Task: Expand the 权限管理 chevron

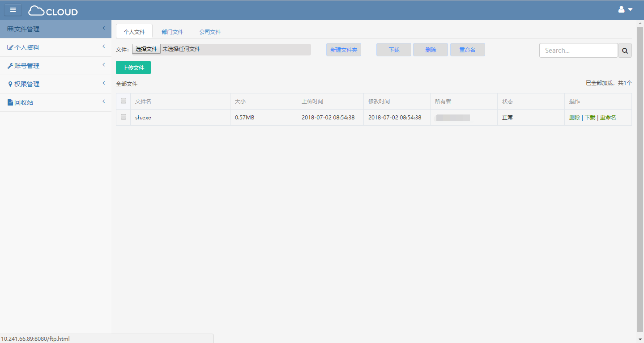Action: tap(104, 83)
